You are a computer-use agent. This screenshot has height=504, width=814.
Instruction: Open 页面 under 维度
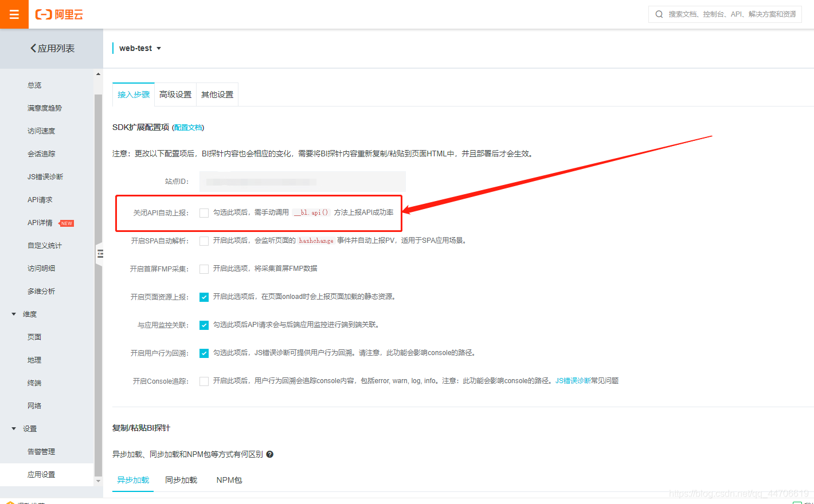tap(34, 337)
